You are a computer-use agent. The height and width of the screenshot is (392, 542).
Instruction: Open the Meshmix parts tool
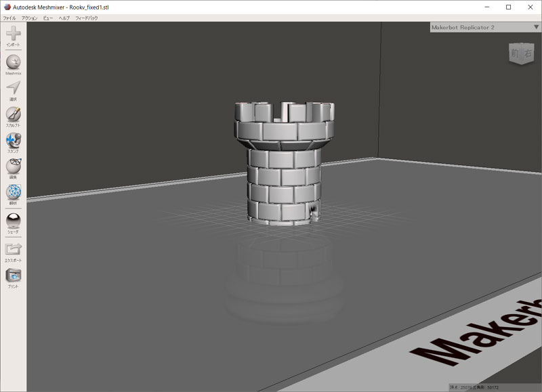[x=13, y=62]
